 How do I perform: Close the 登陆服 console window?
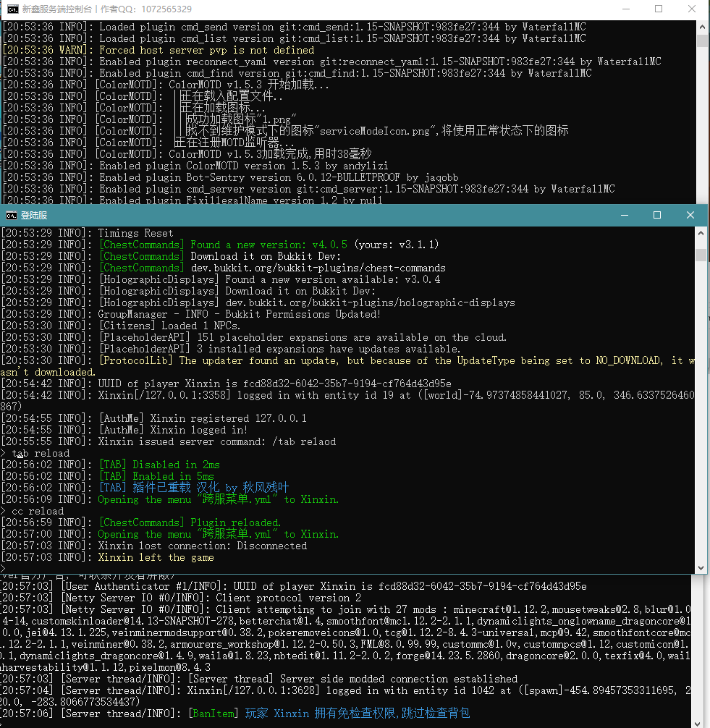690,215
